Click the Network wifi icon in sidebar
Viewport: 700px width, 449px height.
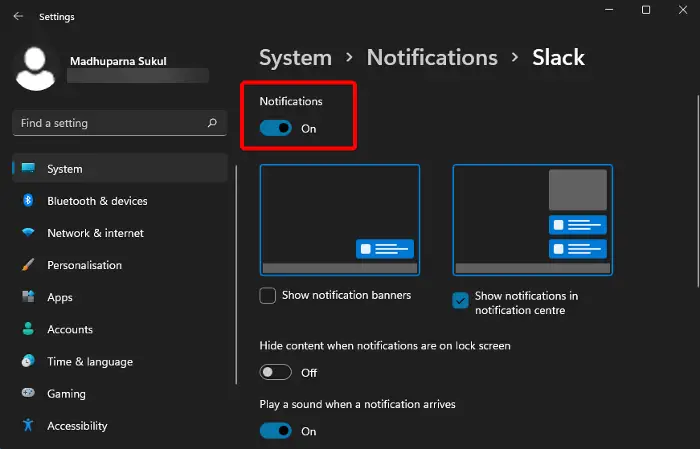28,233
